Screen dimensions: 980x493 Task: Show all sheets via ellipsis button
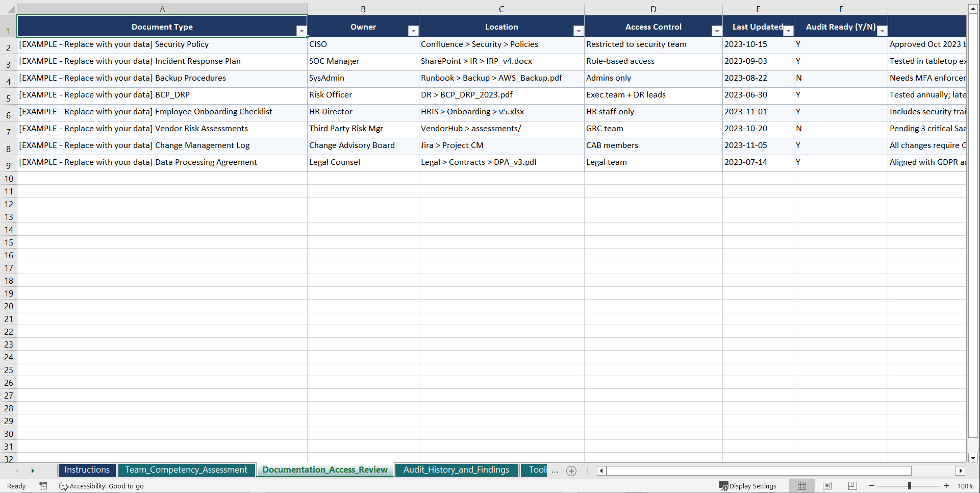(555, 471)
